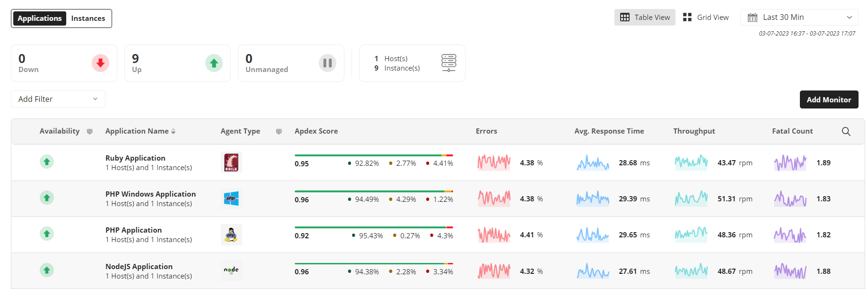Image resolution: width=868 pixels, height=289 pixels.
Task: Click the 1.88 fatal count value
Action: tap(824, 271)
